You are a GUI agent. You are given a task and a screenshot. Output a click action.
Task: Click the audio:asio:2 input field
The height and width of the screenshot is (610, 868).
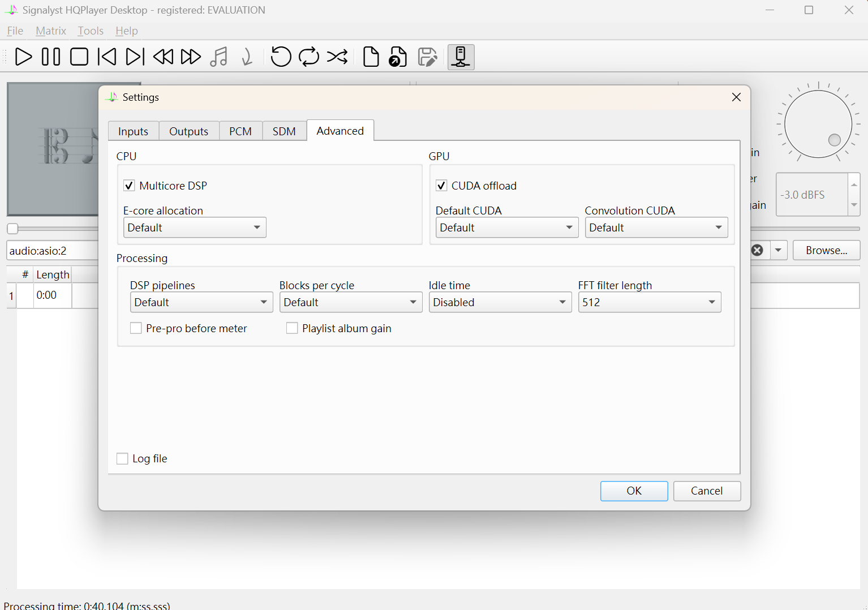53,251
